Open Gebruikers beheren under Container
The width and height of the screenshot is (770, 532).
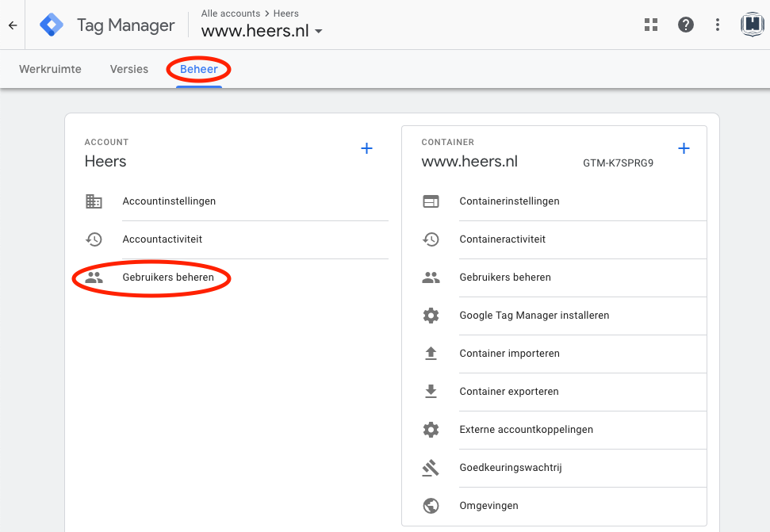coord(505,277)
